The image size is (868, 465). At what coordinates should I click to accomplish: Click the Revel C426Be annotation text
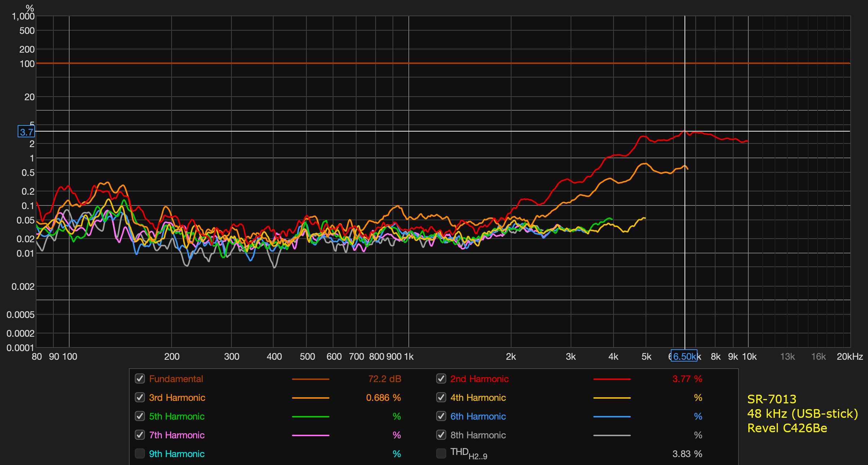point(787,428)
